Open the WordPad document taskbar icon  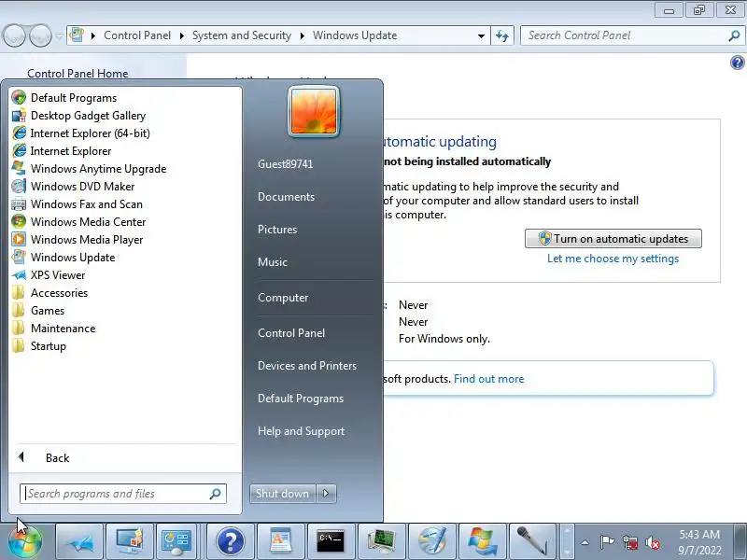click(281, 542)
